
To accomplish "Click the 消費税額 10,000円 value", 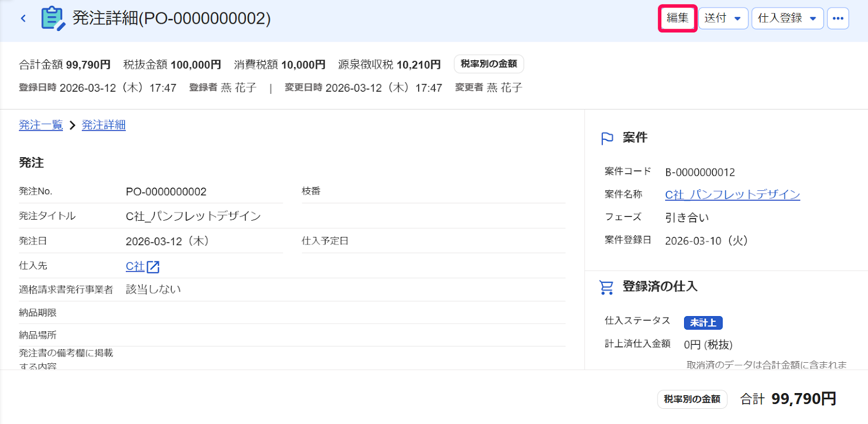I will pyautogui.click(x=280, y=65).
